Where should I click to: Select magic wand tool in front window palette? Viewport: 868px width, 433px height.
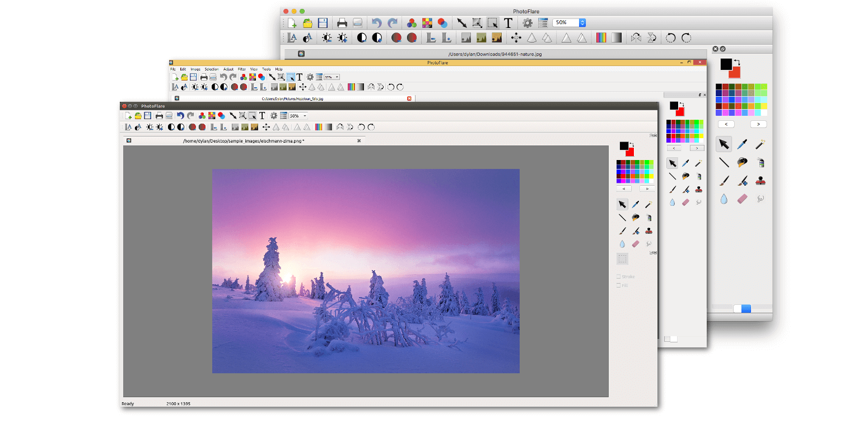(x=648, y=205)
